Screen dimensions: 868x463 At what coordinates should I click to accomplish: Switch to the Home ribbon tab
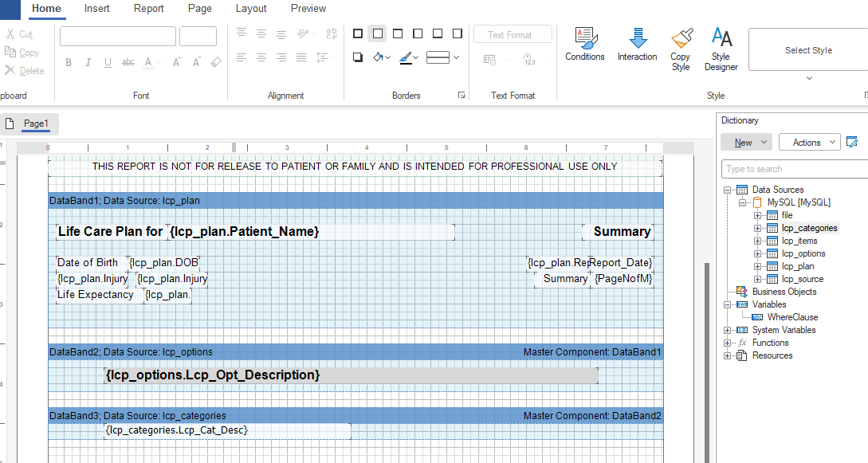[x=46, y=8]
